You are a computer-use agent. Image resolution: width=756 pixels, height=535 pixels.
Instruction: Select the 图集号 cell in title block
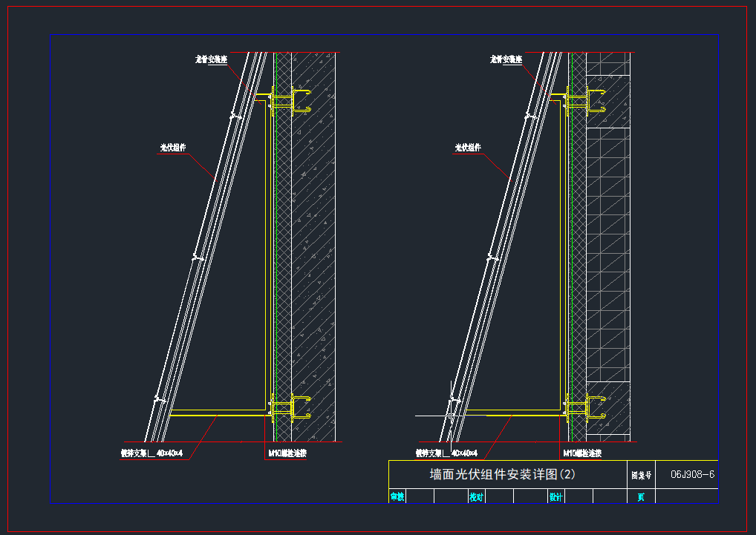coord(640,475)
